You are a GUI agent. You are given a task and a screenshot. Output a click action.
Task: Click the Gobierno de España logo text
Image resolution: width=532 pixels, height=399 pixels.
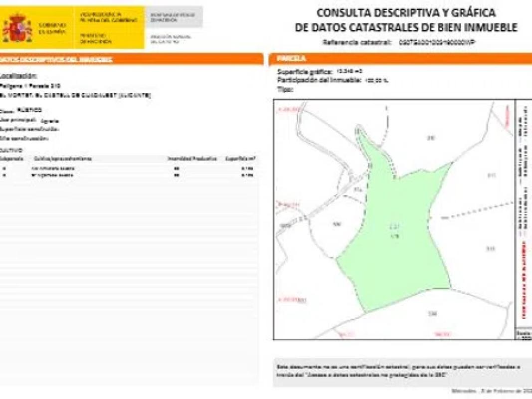point(52,28)
